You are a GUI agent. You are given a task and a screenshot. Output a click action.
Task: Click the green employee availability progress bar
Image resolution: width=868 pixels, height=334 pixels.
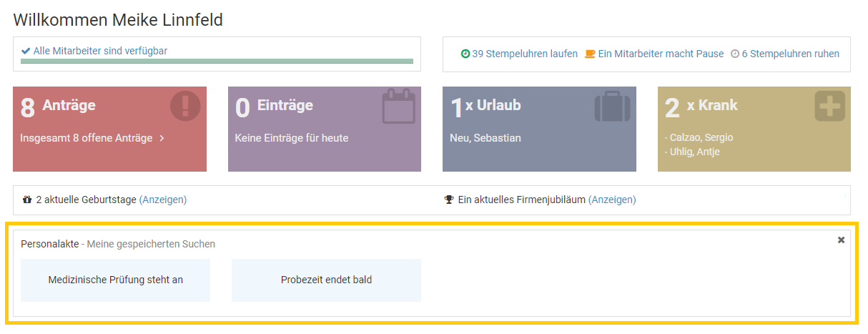[217, 62]
